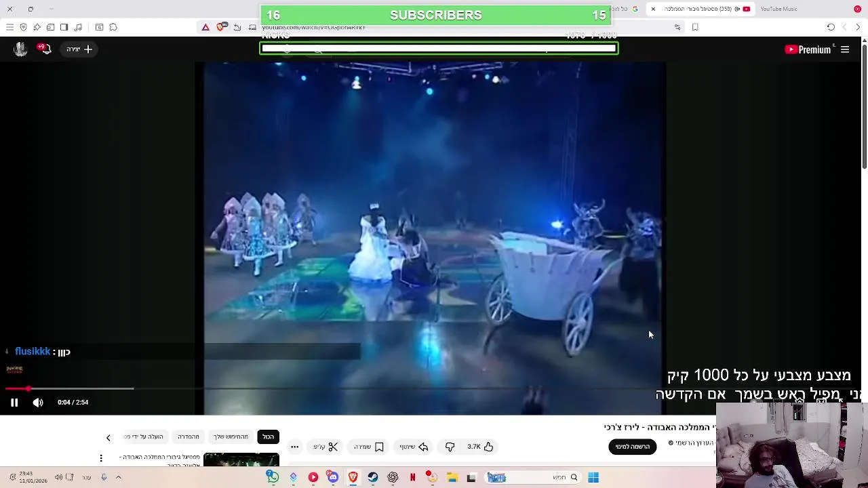Screen dimensions: 868x488
Task: Bookmark this page with bookmark icon
Action: coord(695,27)
